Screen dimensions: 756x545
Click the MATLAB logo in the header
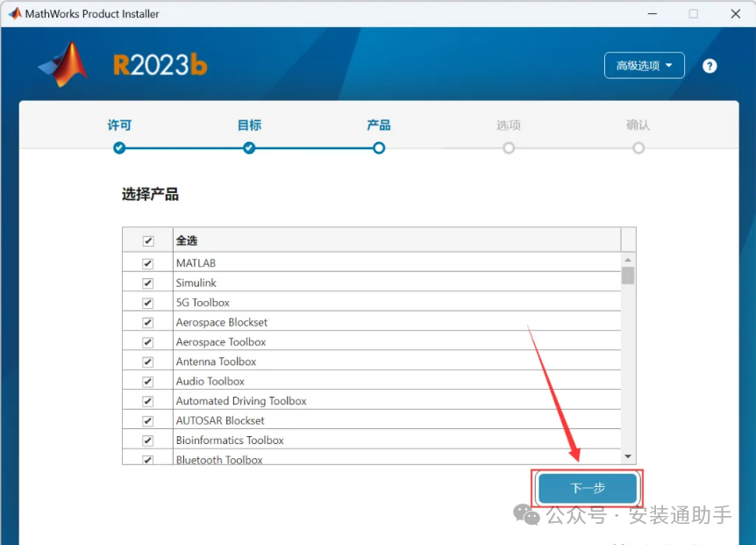coord(63,64)
